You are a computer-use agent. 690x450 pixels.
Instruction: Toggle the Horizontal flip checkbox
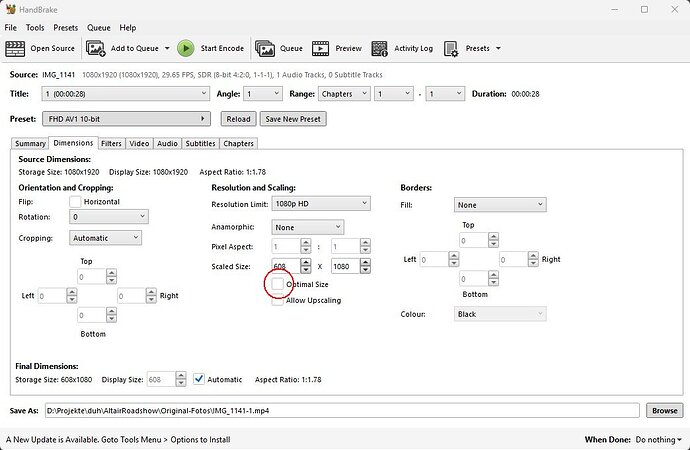point(75,201)
